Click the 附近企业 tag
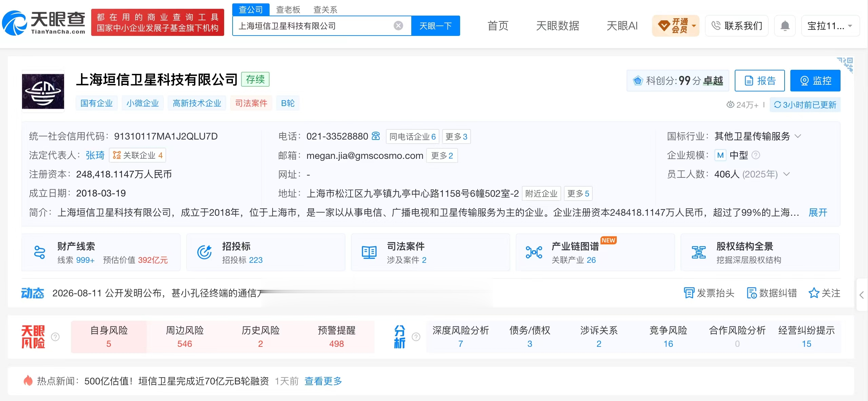868x401 pixels. click(541, 193)
